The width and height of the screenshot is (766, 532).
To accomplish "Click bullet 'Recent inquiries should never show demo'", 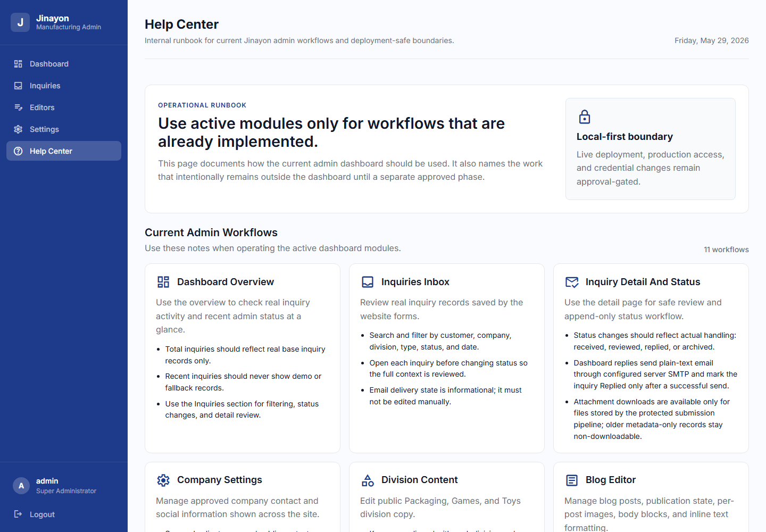I will click(x=243, y=382).
